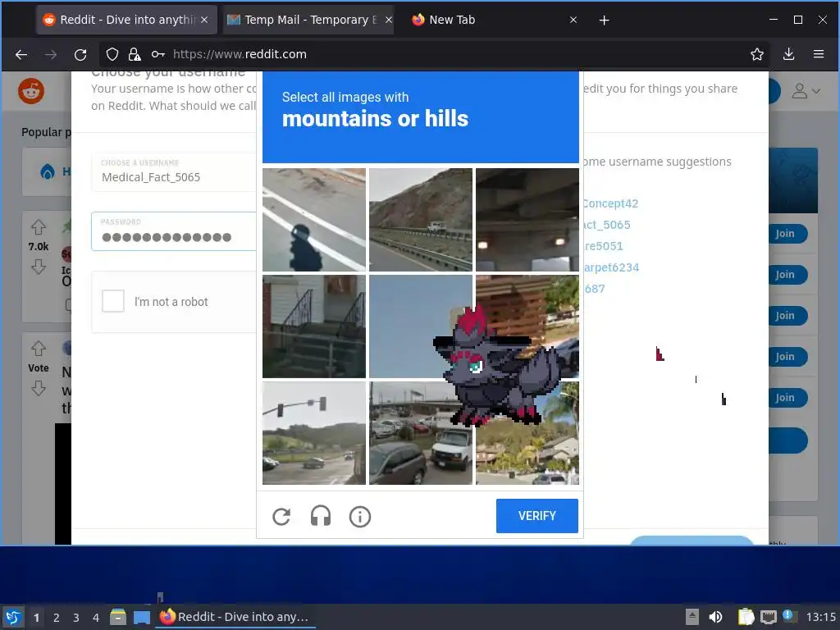Switch to the Temp Mail tab
The height and width of the screenshot is (630, 840).
pyautogui.click(x=308, y=20)
